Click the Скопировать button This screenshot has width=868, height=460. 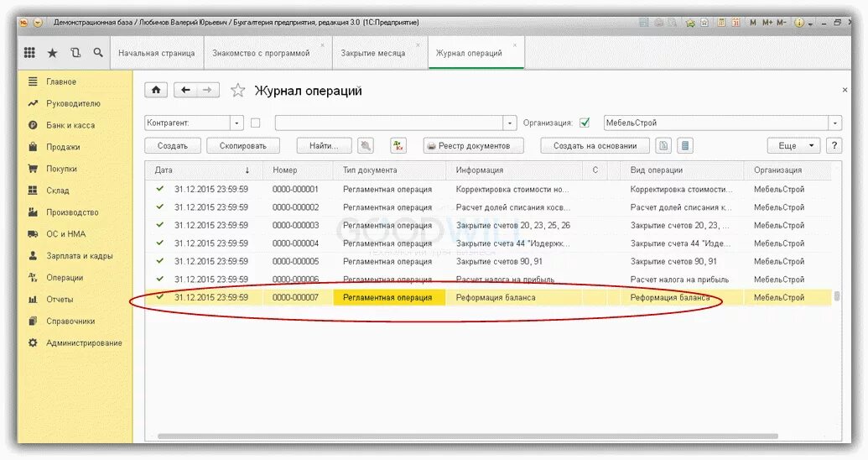(x=243, y=146)
